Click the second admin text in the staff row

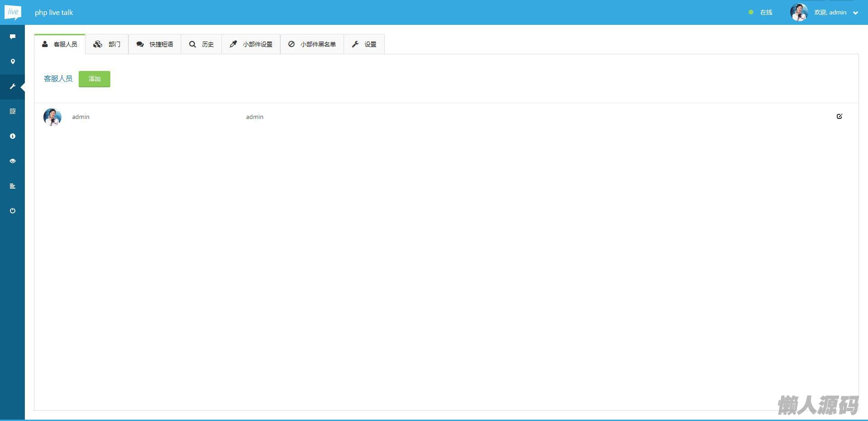255,117
